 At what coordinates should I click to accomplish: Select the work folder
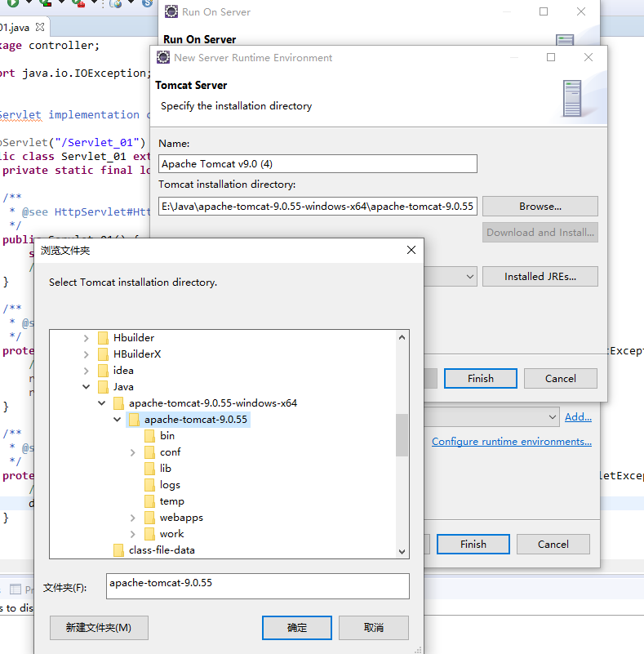171,534
